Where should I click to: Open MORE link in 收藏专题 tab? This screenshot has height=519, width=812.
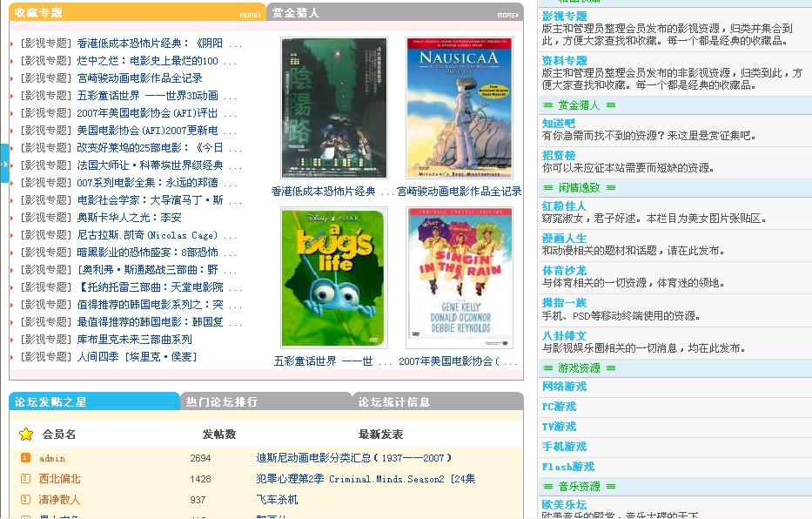pyautogui.click(x=250, y=15)
